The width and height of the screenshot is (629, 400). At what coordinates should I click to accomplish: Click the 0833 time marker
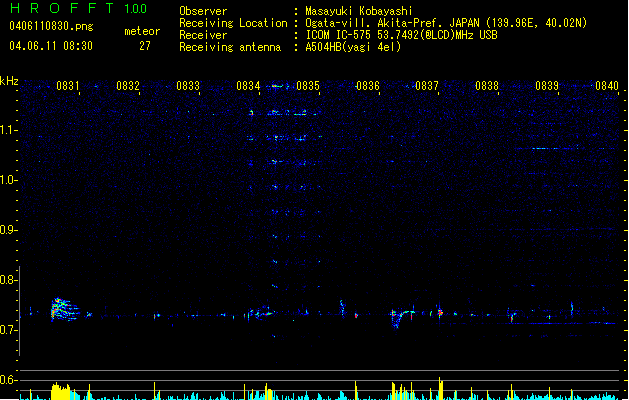click(x=188, y=86)
